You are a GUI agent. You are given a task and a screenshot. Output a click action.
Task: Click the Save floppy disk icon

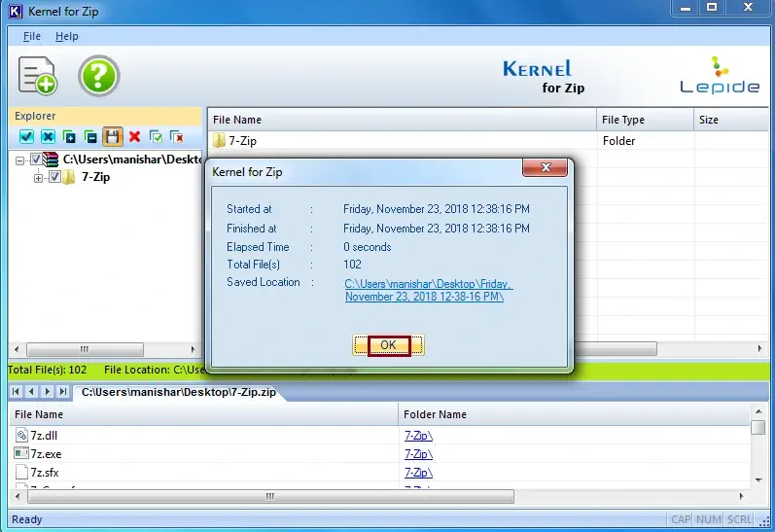click(113, 136)
